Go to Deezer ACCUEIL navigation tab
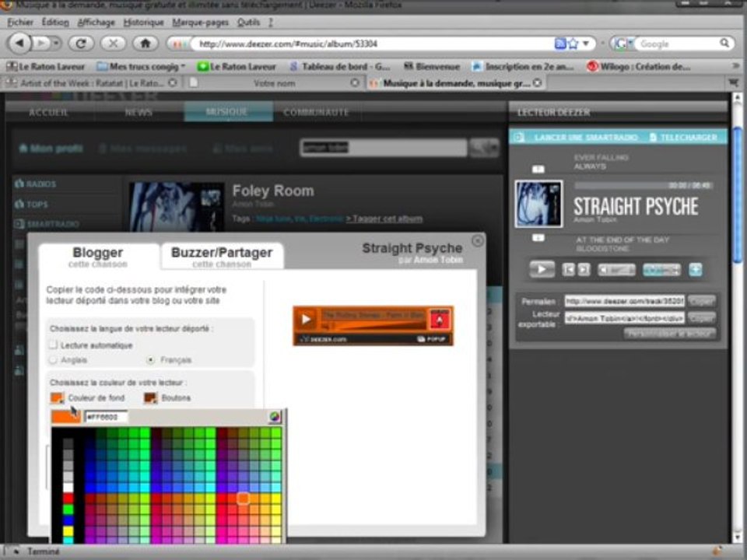This screenshot has width=747, height=560. click(48, 112)
